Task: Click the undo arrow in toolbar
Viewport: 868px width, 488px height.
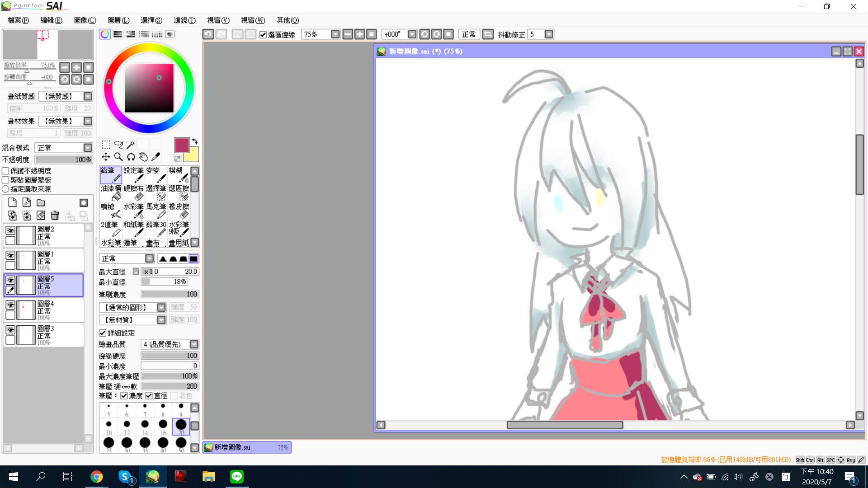Action: coord(208,34)
